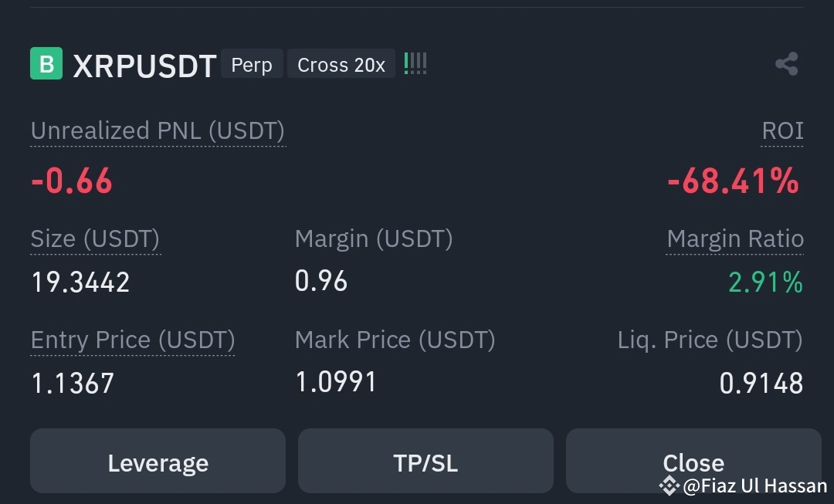Tap the ROI label tooltip
Image resolution: width=834 pixels, height=504 pixels.
point(781,131)
